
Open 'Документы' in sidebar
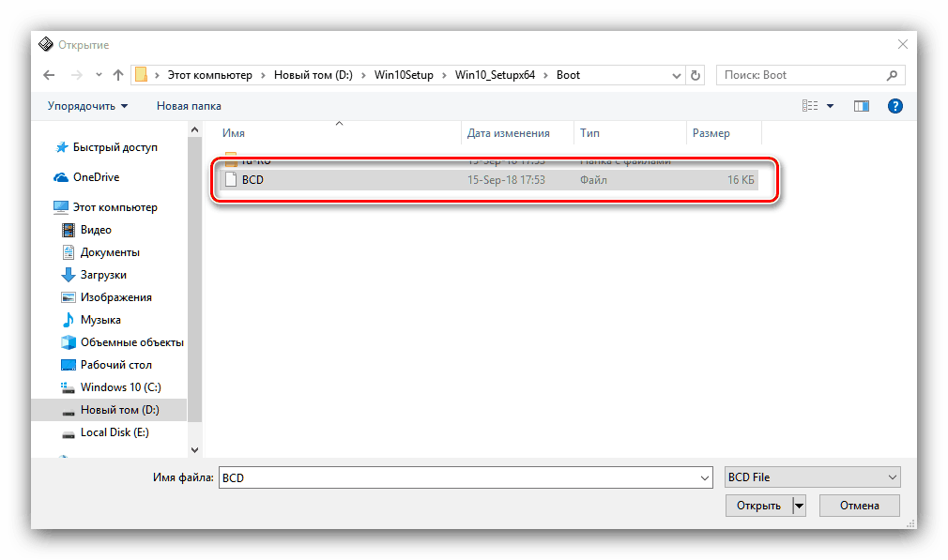pos(110,252)
